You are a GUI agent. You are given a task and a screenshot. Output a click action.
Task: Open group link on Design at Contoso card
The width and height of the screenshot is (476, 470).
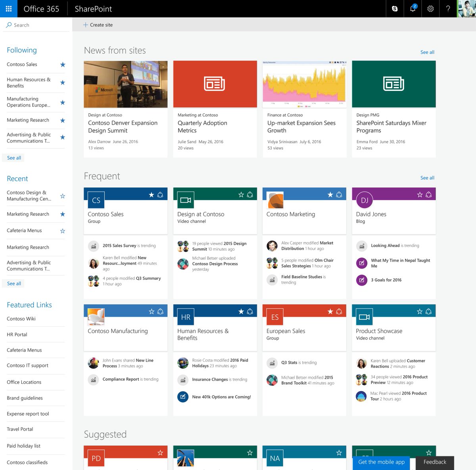click(x=250, y=195)
